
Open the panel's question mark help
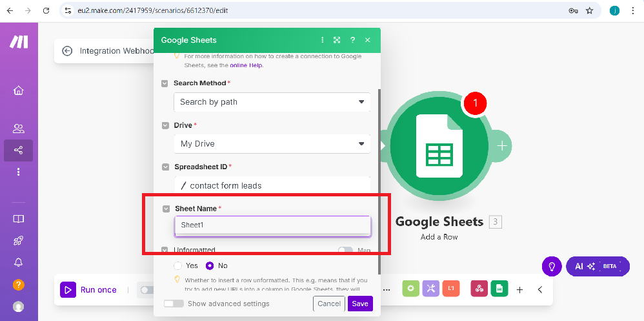[x=352, y=40]
